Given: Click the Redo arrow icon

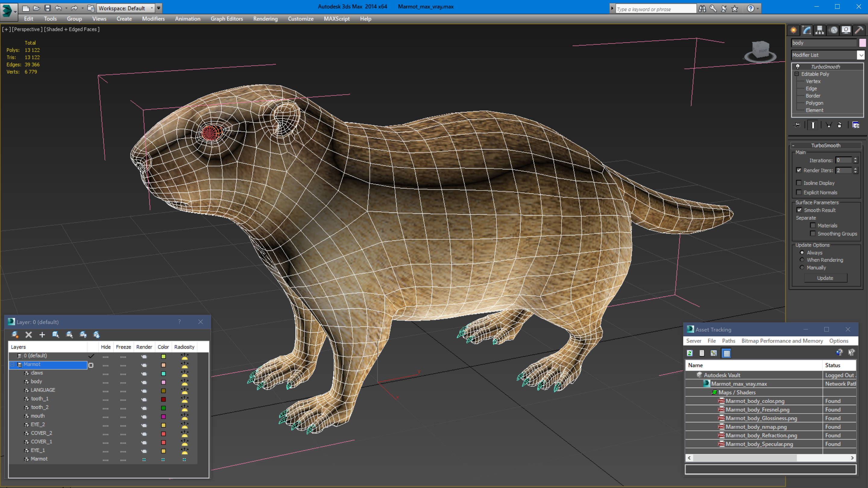Looking at the screenshot, I should tap(74, 8).
